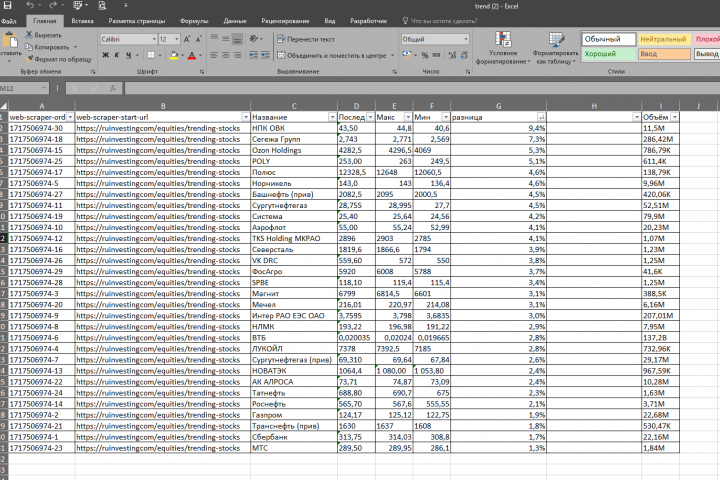Toggle Underline formatting (Ч)

[128, 55]
